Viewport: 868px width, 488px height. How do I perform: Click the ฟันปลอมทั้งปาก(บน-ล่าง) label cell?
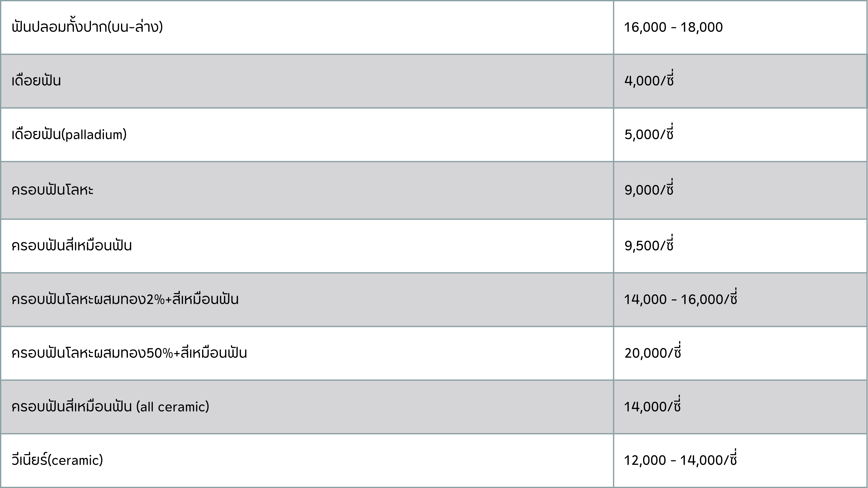coord(87,27)
